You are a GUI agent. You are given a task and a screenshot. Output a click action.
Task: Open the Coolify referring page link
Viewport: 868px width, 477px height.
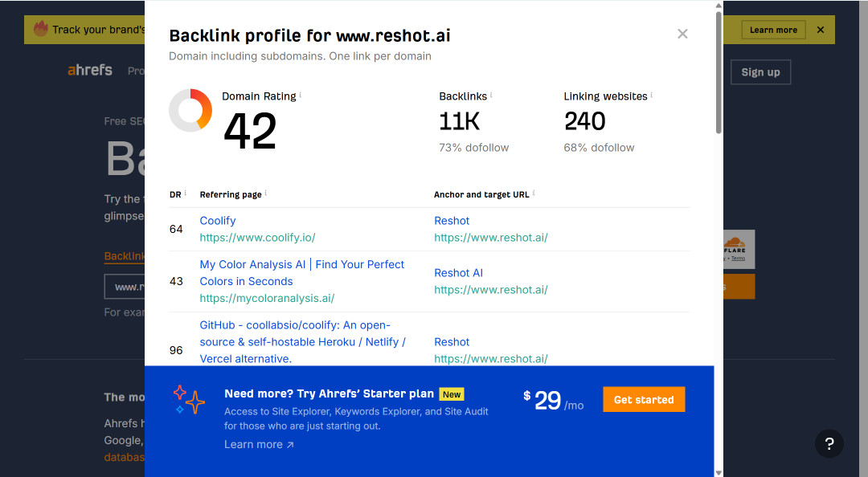pos(218,221)
